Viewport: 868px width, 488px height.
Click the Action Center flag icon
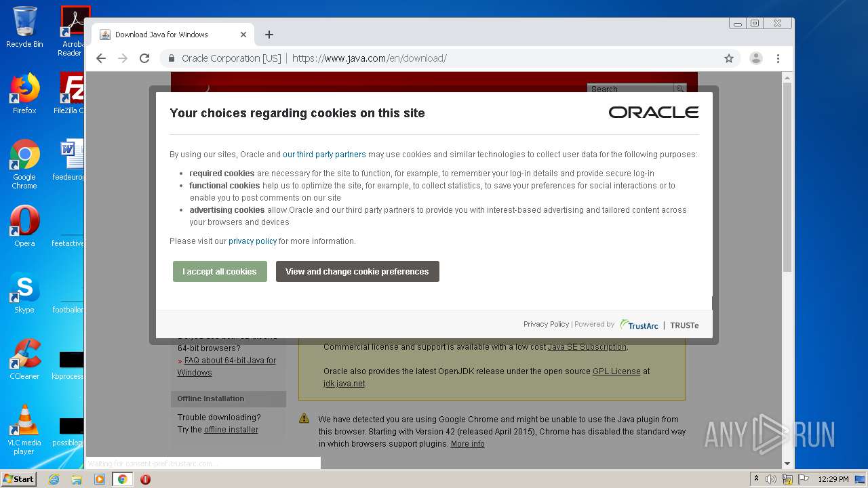pos(804,479)
